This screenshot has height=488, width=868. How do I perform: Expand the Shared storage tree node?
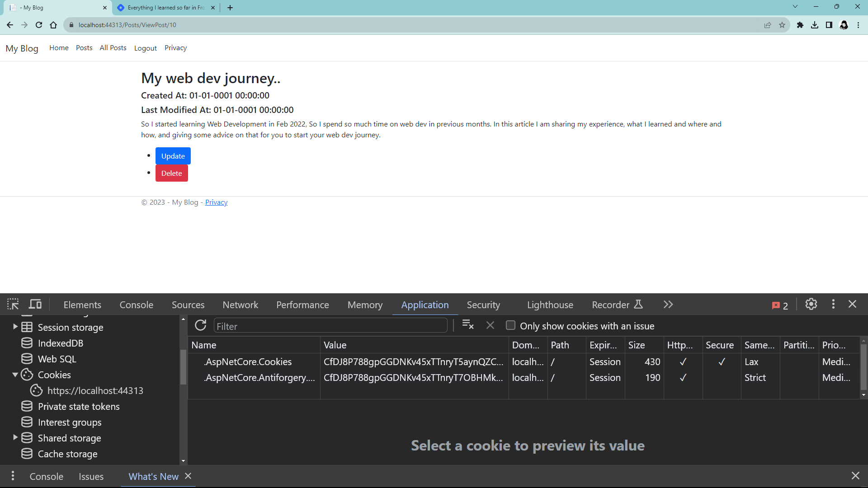(x=15, y=437)
